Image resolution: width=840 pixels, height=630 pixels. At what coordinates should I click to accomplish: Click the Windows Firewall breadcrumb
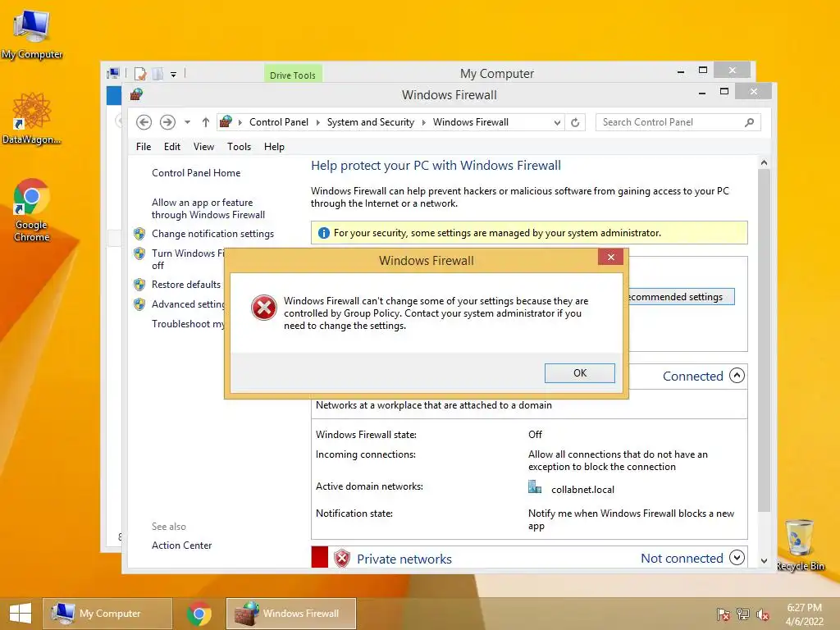pyautogui.click(x=470, y=122)
